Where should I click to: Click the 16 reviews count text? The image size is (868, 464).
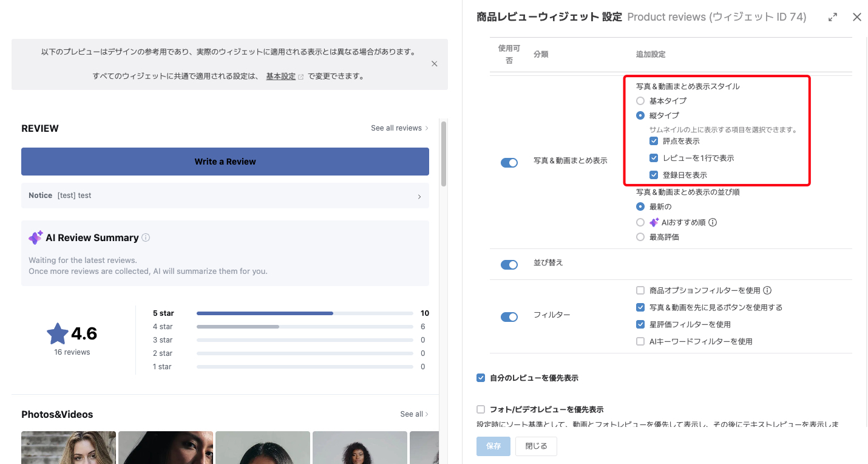click(x=72, y=352)
